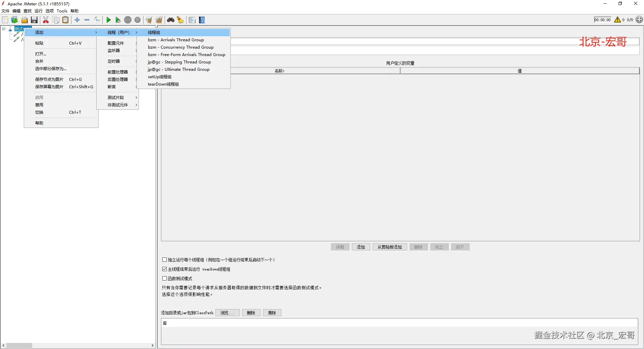
Task: Click the Open file folder icon
Action: point(24,20)
